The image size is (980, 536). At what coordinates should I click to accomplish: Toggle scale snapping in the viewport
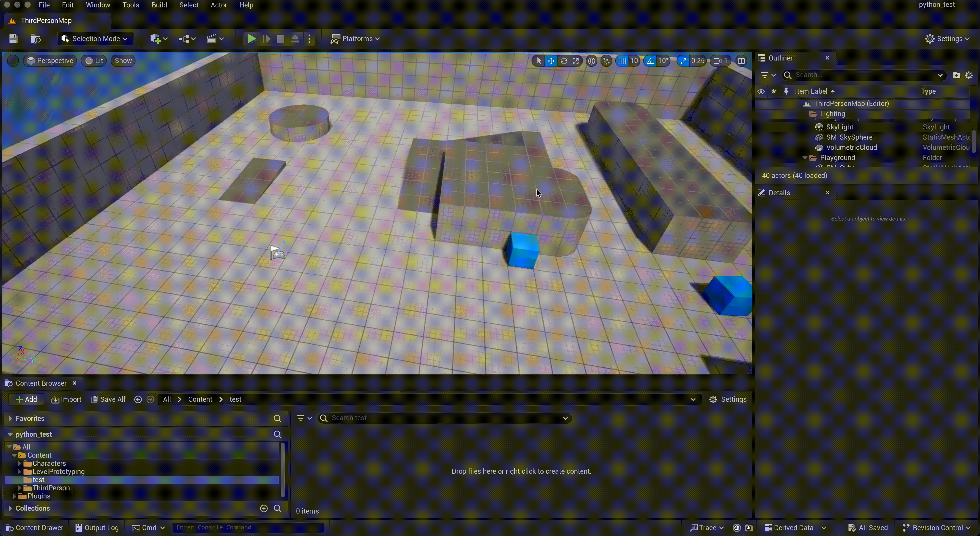pos(683,61)
